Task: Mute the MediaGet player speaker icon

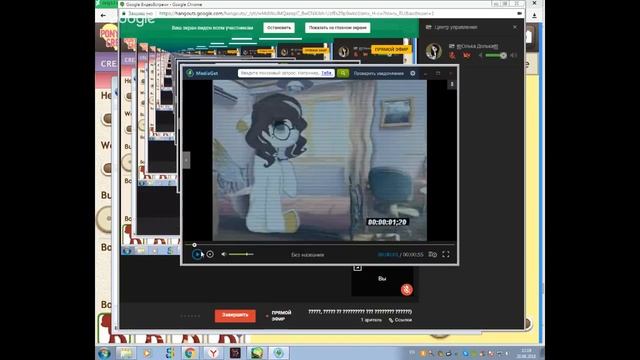Action: pyautogui.click(x=224, y=254)
